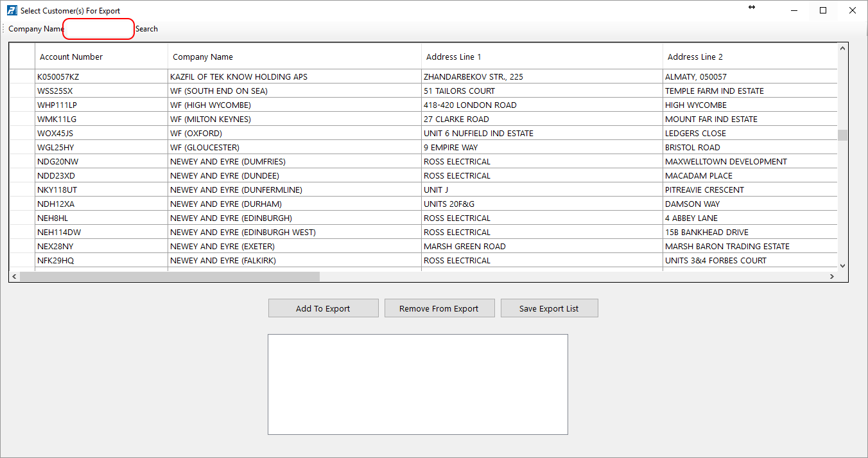
Task: Click 418-420 LONDON ROAD cell
Action: click(x=542, y=105)
